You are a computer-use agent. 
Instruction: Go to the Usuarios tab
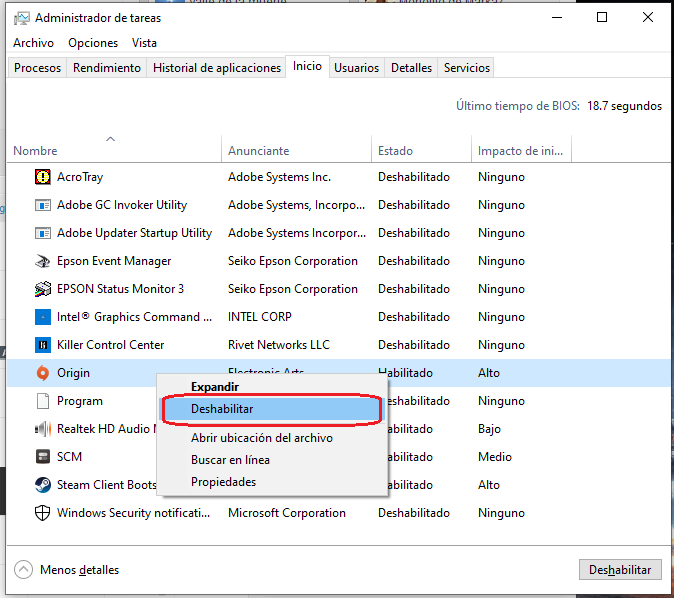pos(356,68)
